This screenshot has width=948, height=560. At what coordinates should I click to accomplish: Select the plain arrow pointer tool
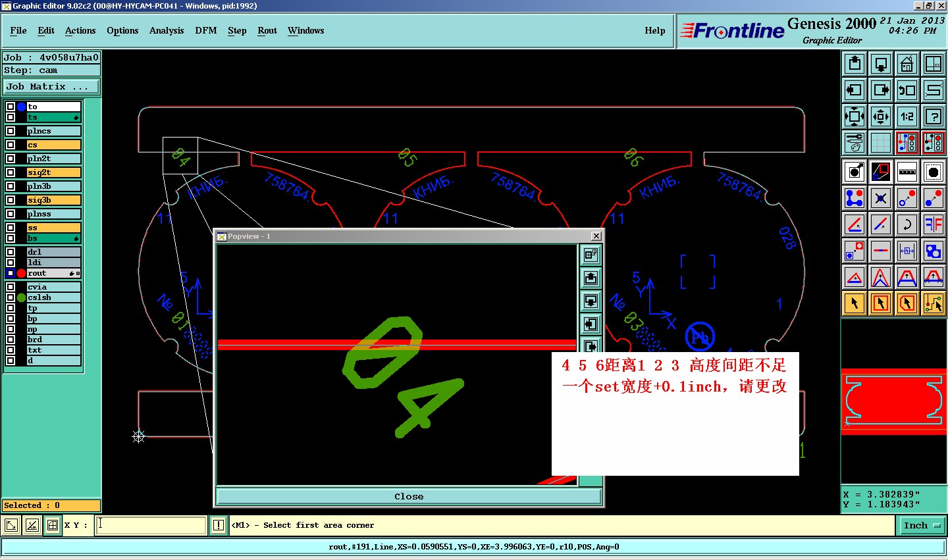(855, 303)
